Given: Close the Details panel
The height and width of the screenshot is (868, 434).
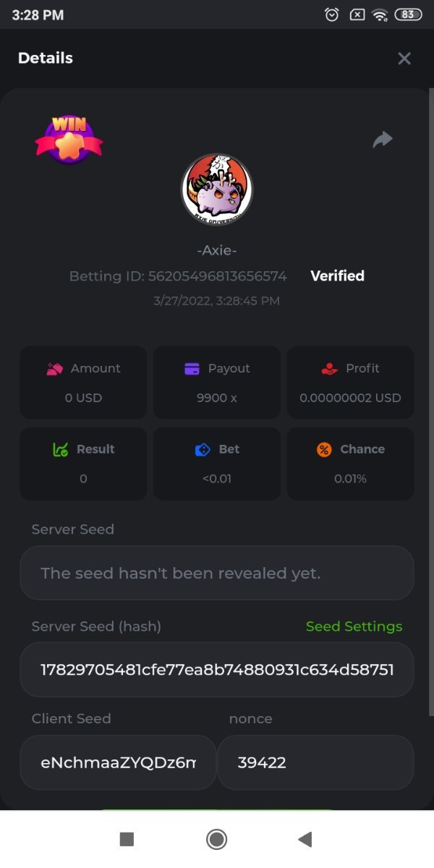Looking at the screenshot, I should (x=404, y=59).
